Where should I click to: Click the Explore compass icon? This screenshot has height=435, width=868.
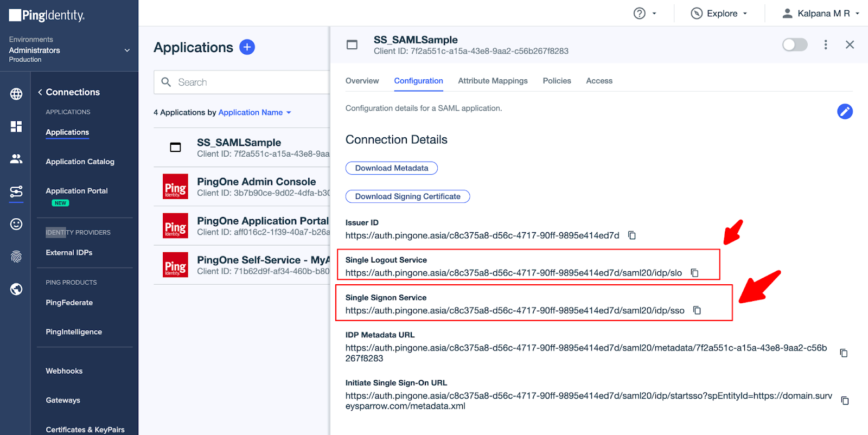click(x=697, y=14)
